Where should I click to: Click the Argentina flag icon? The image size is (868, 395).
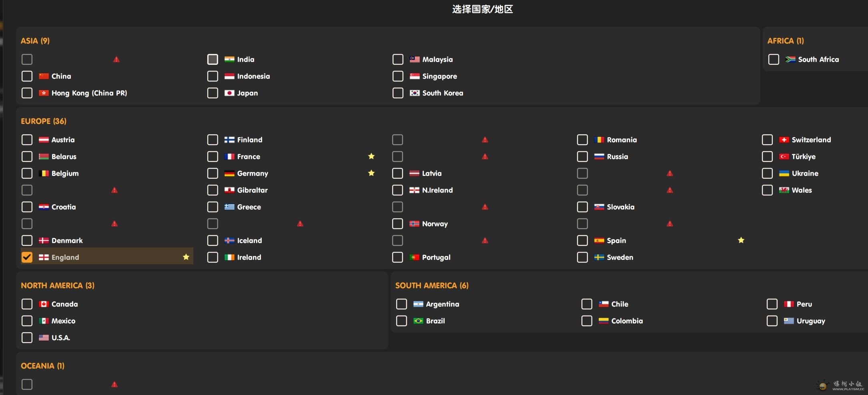coord(418,304)
